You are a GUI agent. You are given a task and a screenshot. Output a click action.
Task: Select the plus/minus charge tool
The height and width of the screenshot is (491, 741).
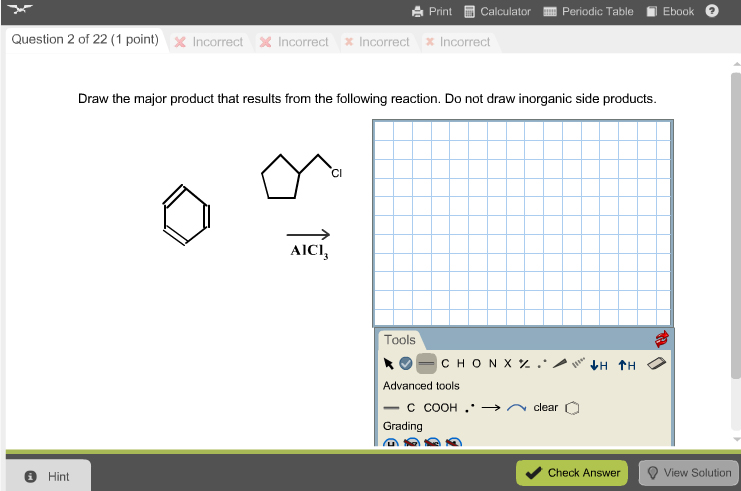point(524,363)
